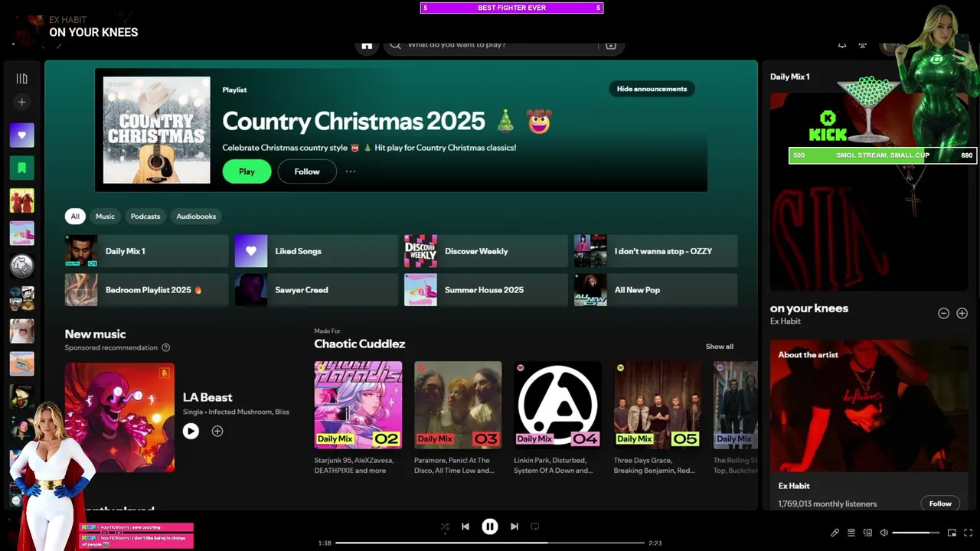Open Discover Weekly shortcut tile
Screen dimensions: 980x551
click(486, 251)
